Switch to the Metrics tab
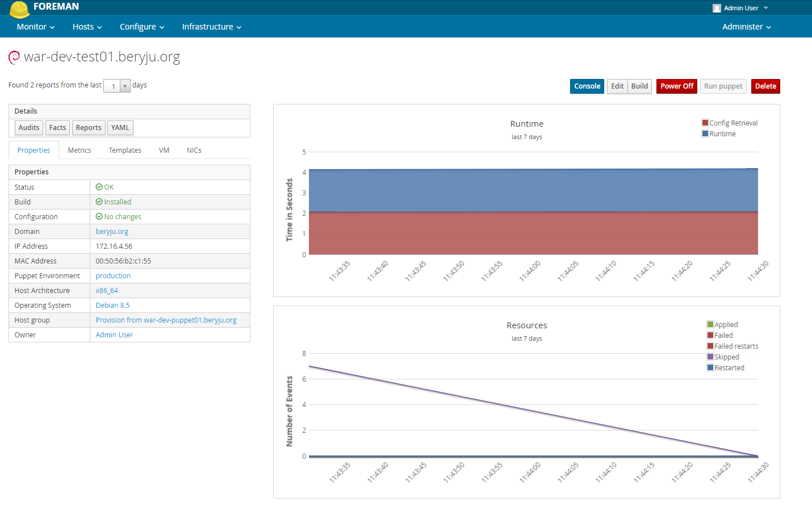The width and height of the screenshot is (812, 506). (x=79, y=150)
